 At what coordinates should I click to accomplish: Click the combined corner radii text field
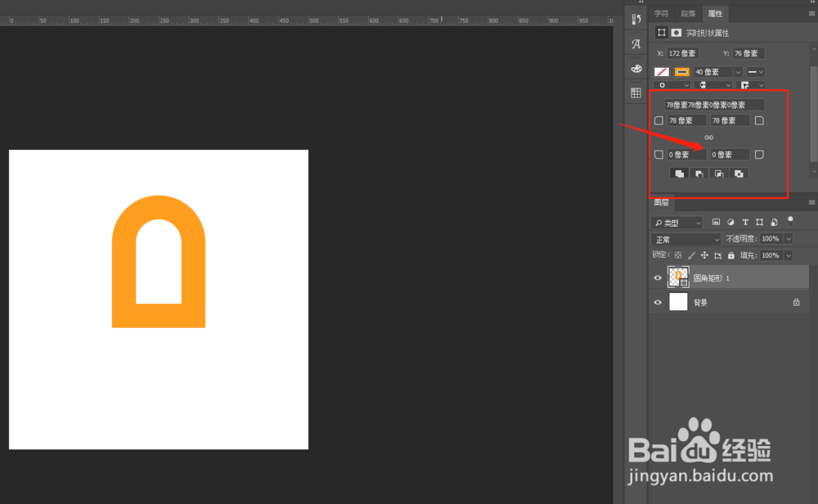[714, 105]
